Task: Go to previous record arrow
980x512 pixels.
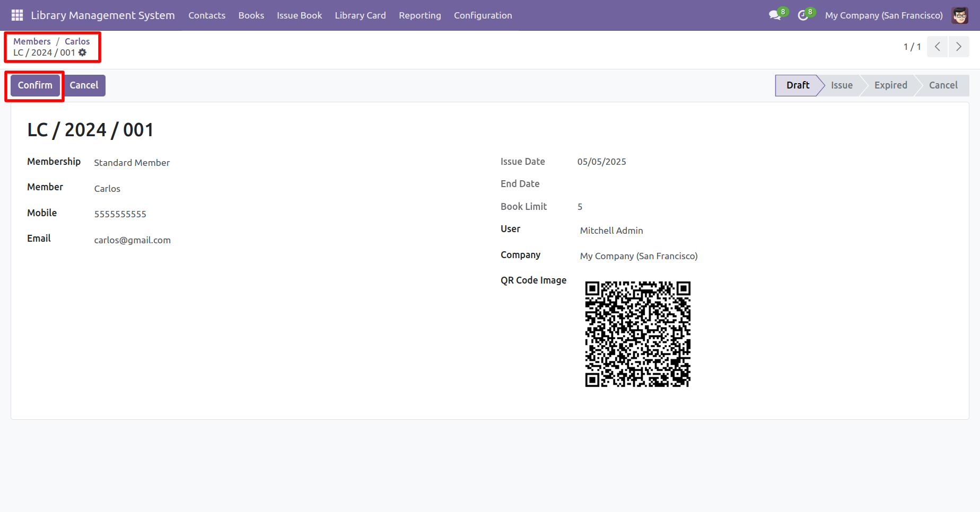Action: point(938,47)
